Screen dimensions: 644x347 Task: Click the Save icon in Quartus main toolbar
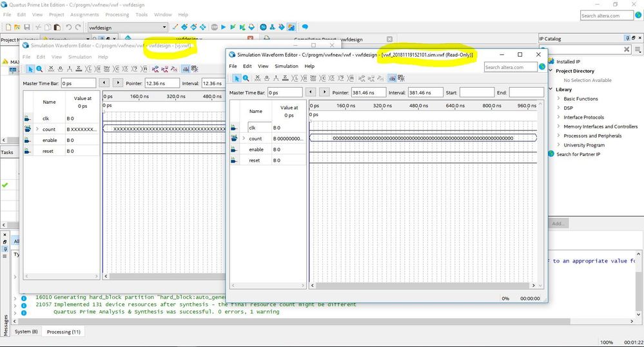tap(27, 27)
